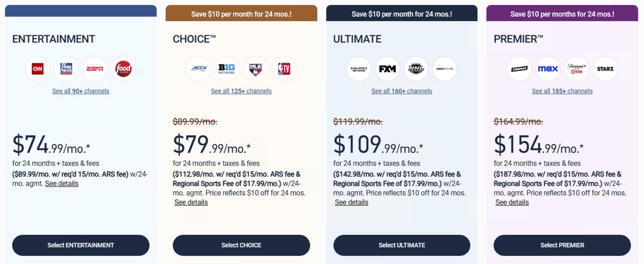Click the Starz logo in Premier package
The image size is (644, 264).
pyautogui.click(x=605, y=69)
